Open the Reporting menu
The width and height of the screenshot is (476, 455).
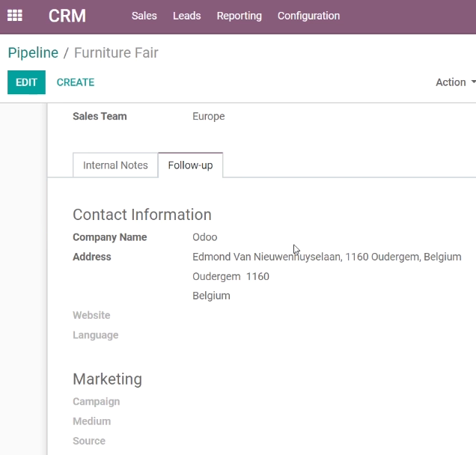(239, 16)
